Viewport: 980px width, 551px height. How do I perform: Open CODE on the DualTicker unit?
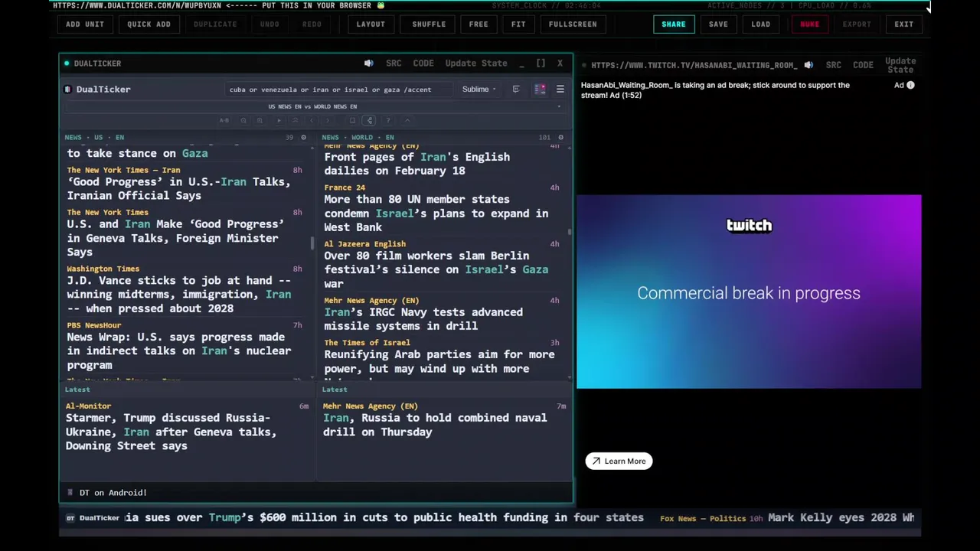click(x=423, y=64)
